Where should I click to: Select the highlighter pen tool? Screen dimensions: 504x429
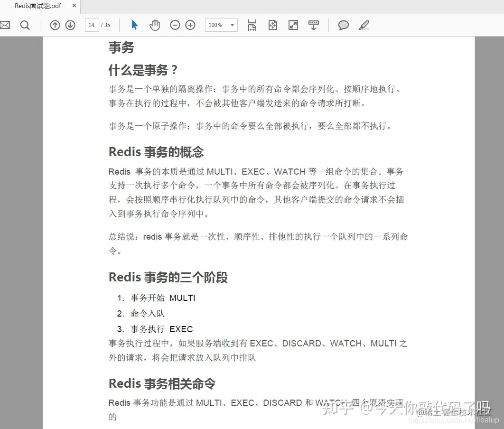click(x=364, y=25)
